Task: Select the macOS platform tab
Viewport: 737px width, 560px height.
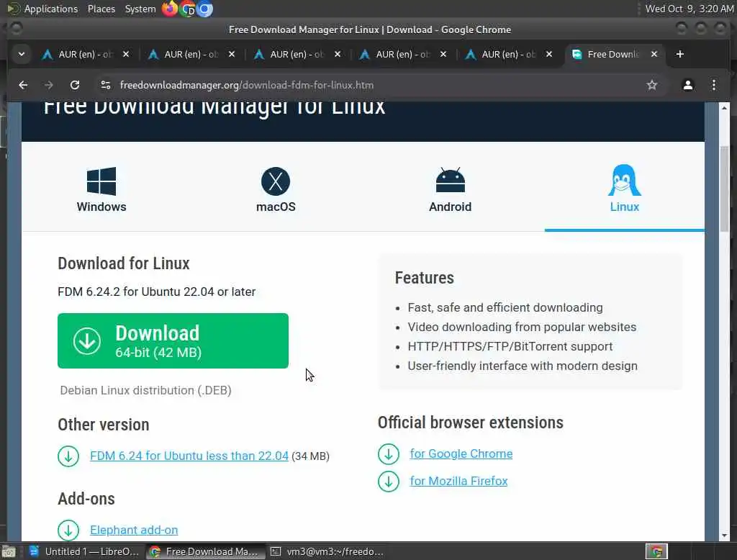Action: (x=276, y=189)
